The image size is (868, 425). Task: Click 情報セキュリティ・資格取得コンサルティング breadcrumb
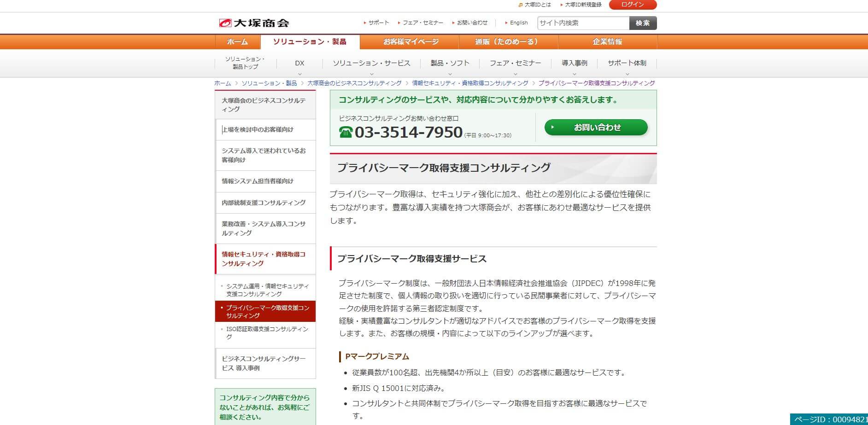(470, 83)
